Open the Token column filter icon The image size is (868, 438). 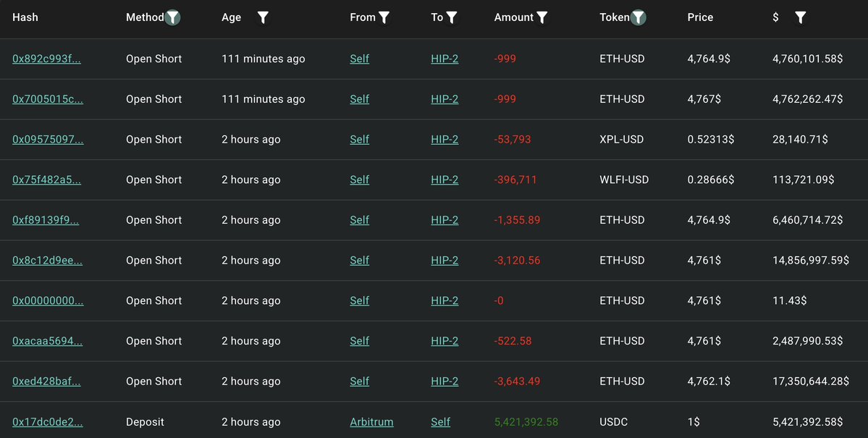639,17
